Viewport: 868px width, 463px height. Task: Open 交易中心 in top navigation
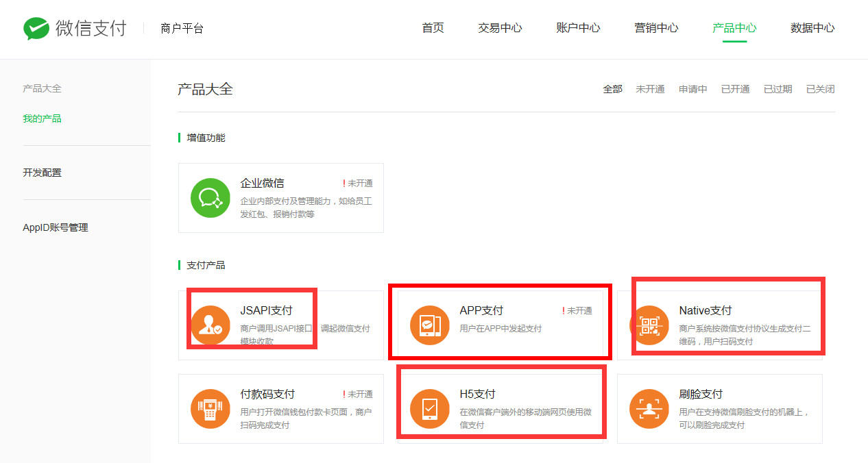coord(500,28)
